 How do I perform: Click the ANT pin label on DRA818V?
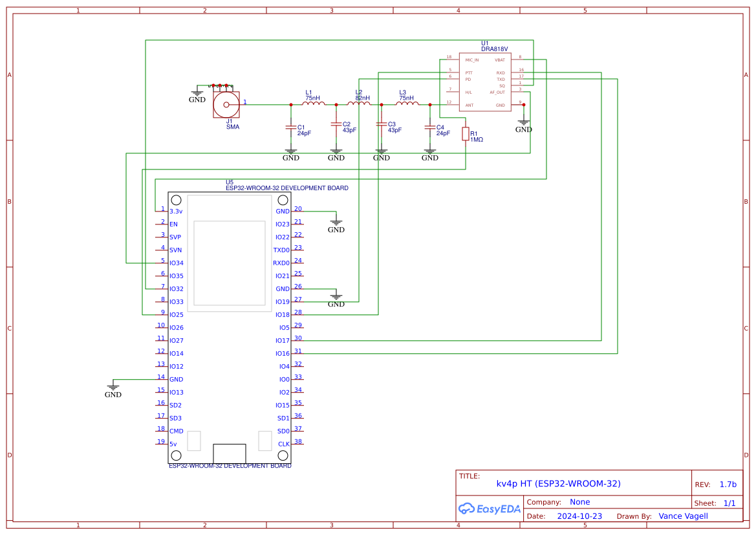tap(469, 105)
